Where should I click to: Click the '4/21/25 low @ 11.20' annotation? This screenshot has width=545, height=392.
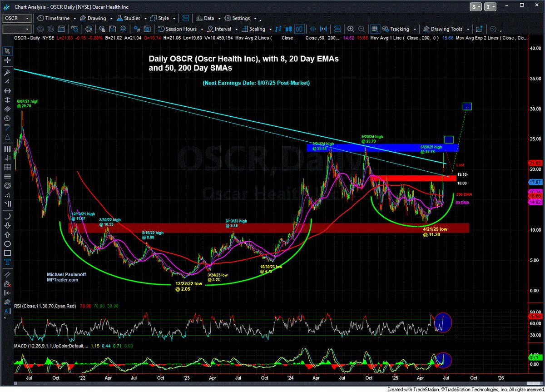[x=435, y=232]
